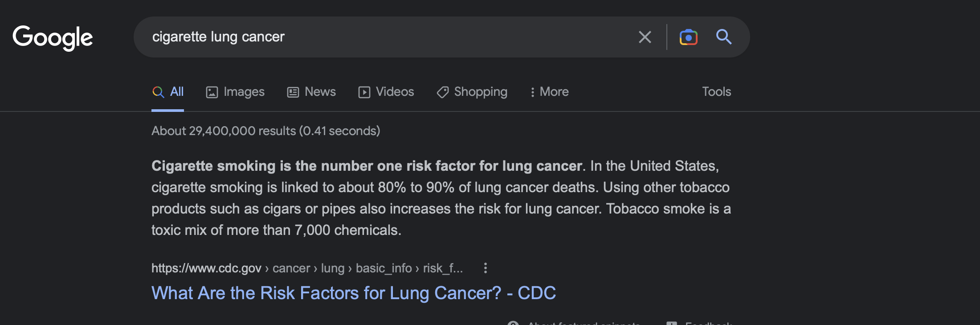Switch to the Images results tab

click(235, 92)
